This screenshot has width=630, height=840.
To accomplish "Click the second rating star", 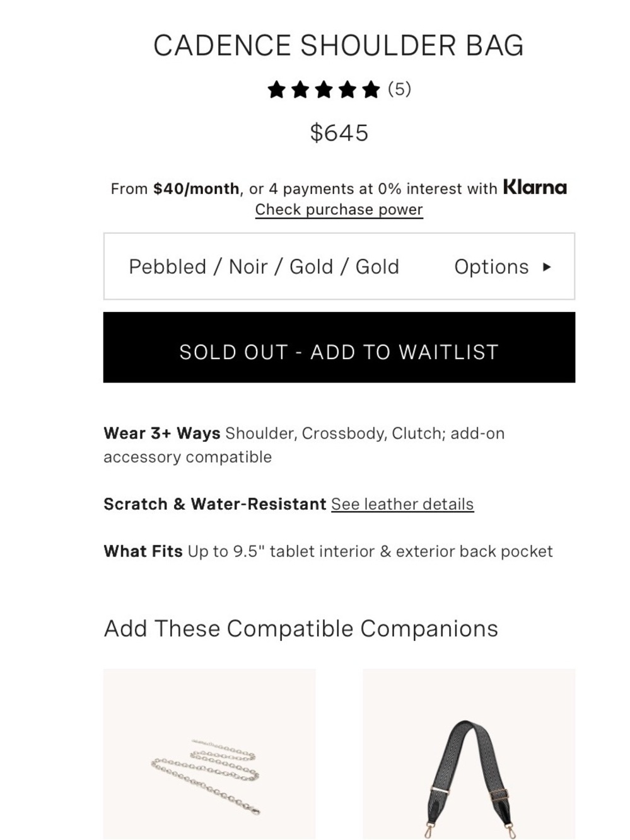I will click(x=300, y=90).
